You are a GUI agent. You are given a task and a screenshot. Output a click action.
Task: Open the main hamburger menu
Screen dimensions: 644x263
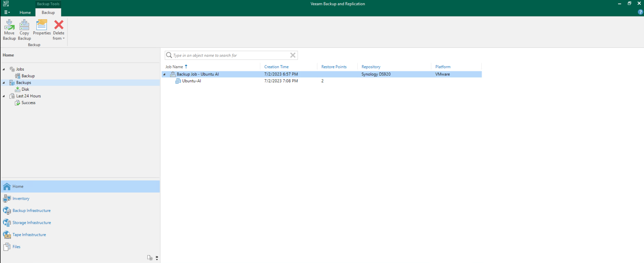click(x=7, y=12)
